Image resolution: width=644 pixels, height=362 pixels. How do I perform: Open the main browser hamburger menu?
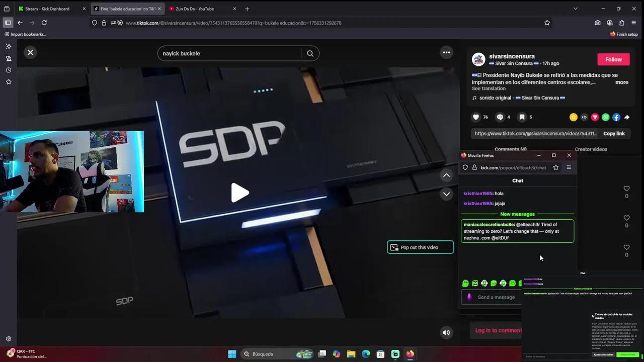pyautogui.click(x=634, y=23)
